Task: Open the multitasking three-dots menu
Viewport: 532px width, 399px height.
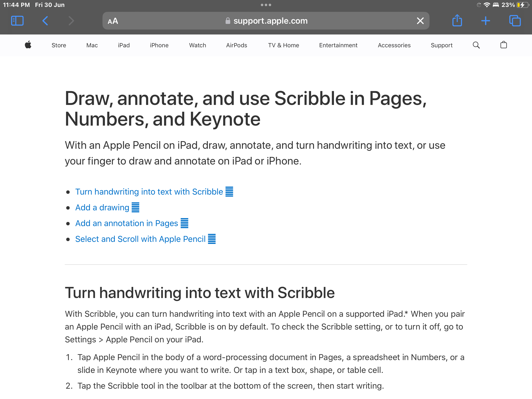Action: coord(266,5)
